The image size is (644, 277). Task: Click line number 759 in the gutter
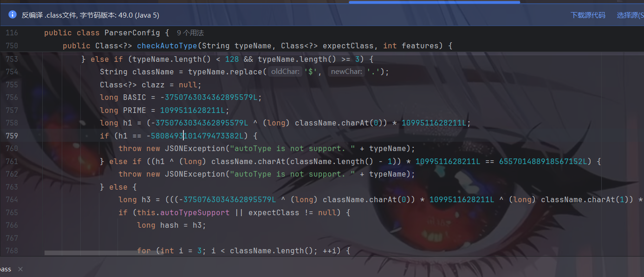[12, 136]
